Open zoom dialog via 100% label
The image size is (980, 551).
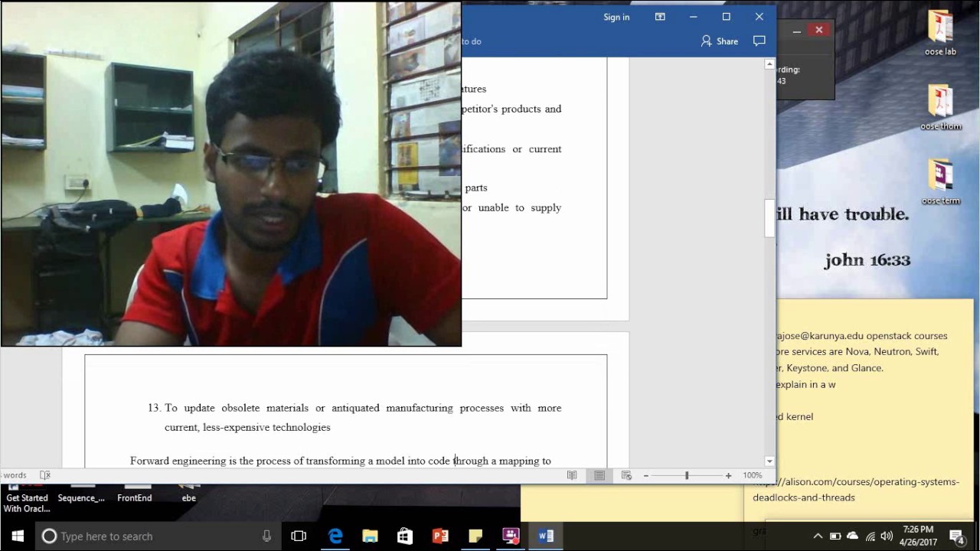click(x=753, y=475)
